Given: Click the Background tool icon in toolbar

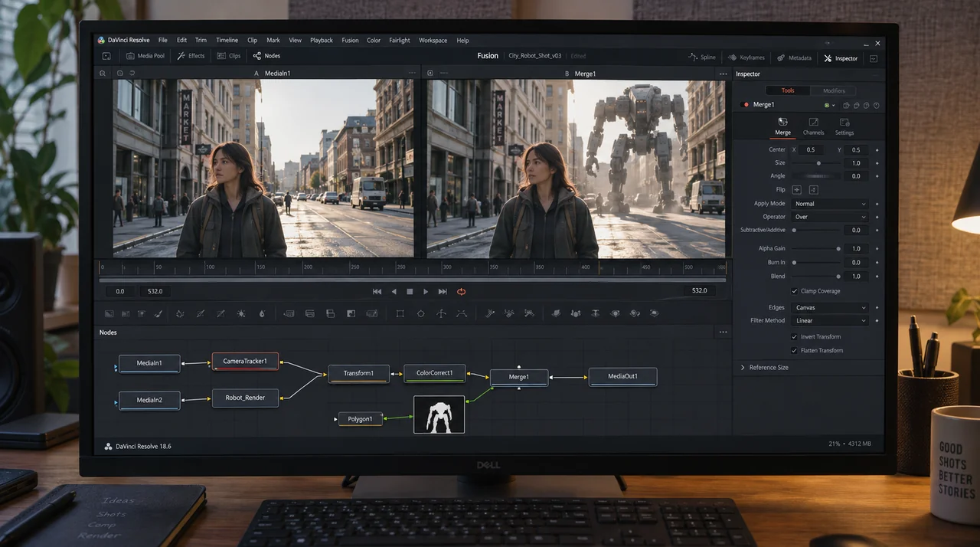Looking at the screenshot, I should pos(109,313).
